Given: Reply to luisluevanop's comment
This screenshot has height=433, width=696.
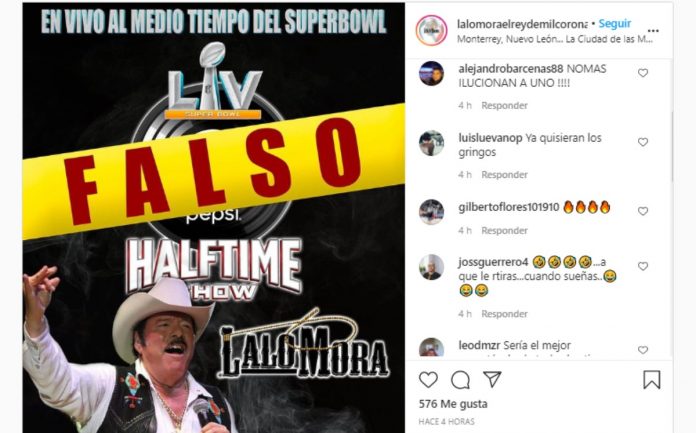Looking at the screenshot, I should (505, 175).
